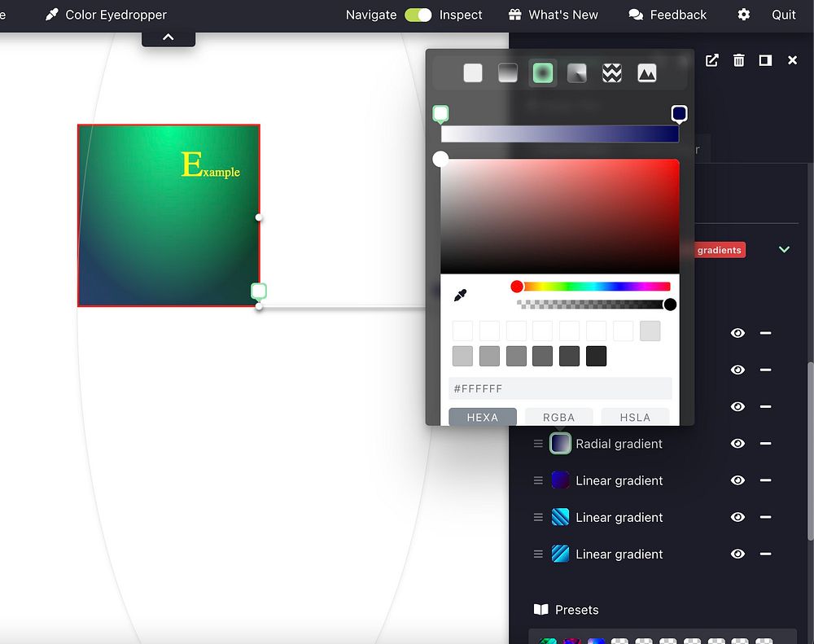Open panel in external window icon
This screenshot has height=644, width=814.
point(712,60)
